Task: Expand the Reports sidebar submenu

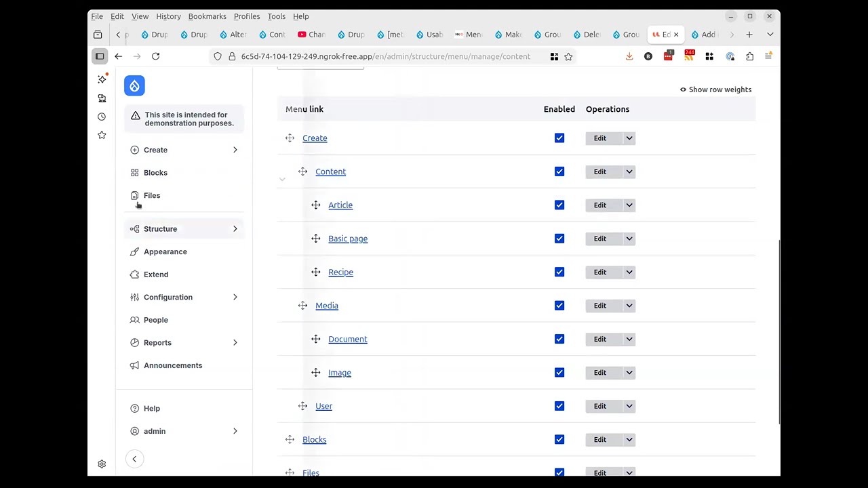Action: 235,342
